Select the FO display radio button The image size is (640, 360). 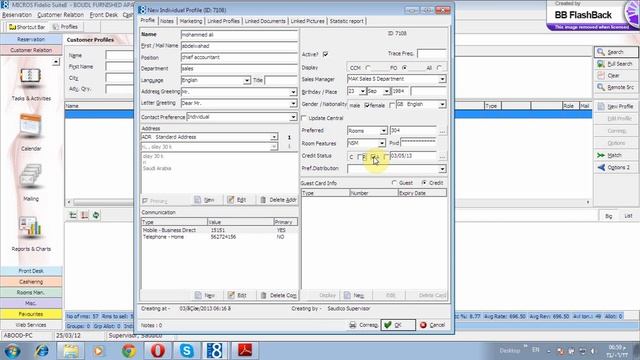tap(404, 68)
